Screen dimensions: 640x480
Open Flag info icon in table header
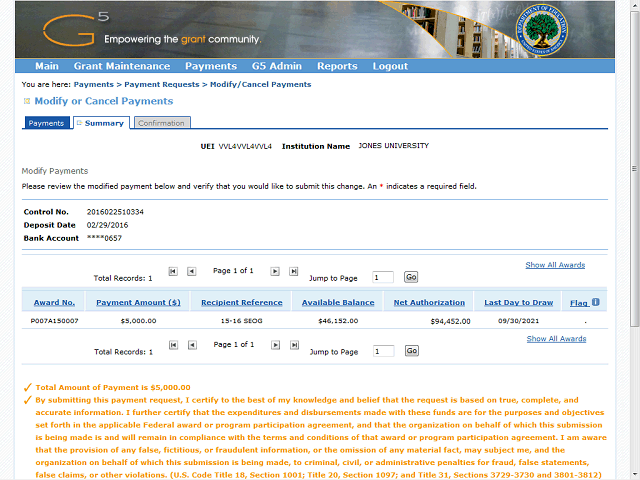(x=596, y=302)
